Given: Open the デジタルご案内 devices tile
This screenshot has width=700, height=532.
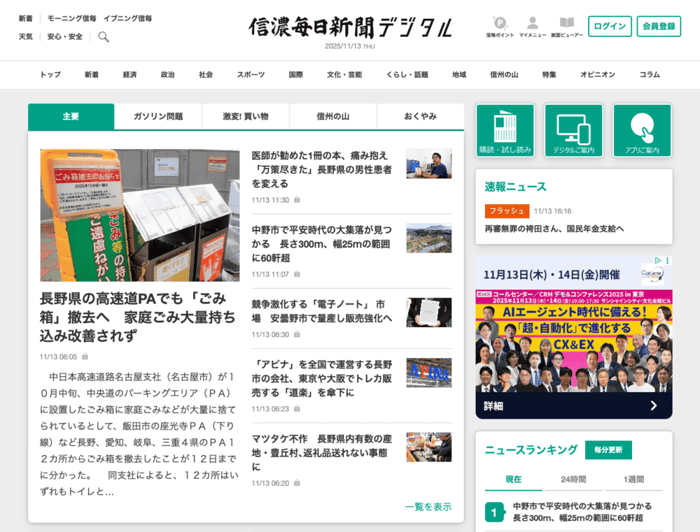Looking at the screenshot, I should [x=573, y=131].
